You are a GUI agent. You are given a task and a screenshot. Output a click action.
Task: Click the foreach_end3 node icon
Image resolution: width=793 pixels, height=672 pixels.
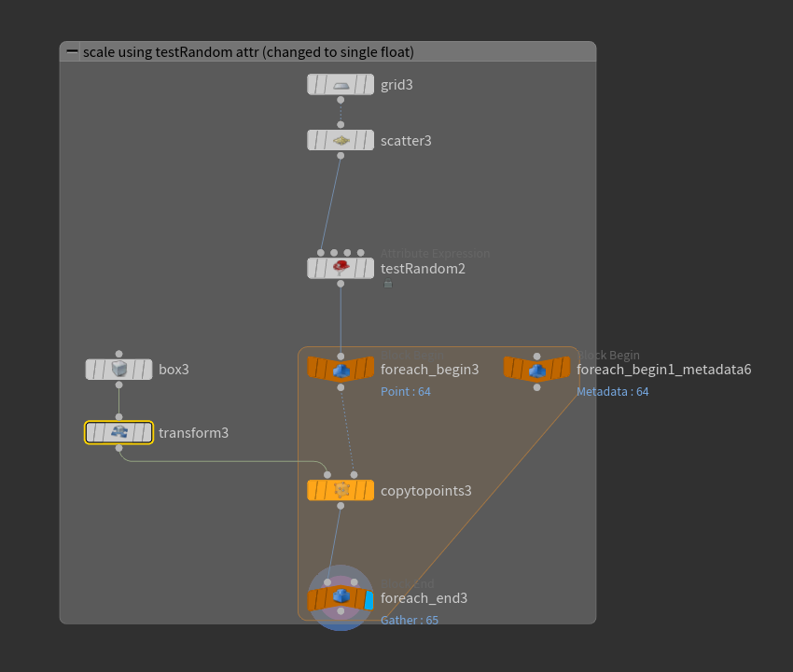341,597
